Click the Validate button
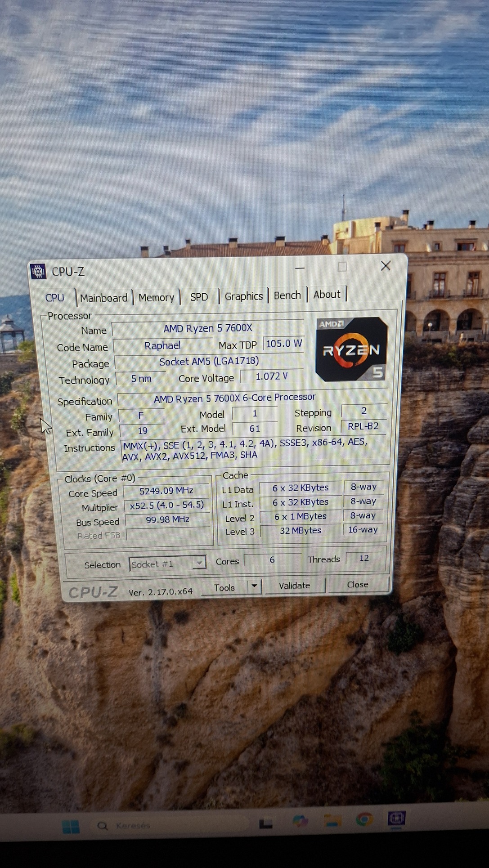Screen dimensions: 489x868 pos(295,586)
